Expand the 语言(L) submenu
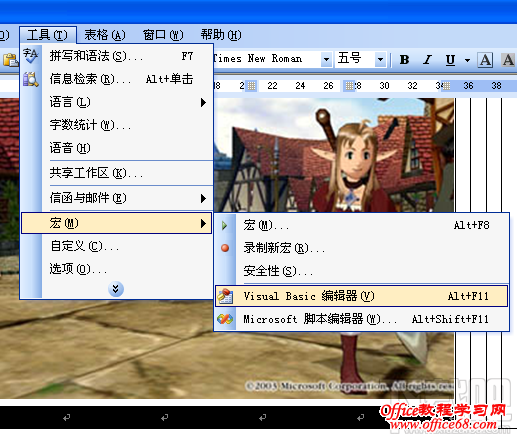Screen dimensions: 519x439 tap(117, 102)
